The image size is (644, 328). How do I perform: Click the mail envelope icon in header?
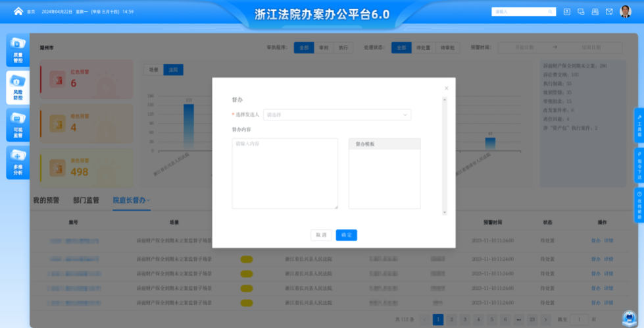(x=609, y=11)
